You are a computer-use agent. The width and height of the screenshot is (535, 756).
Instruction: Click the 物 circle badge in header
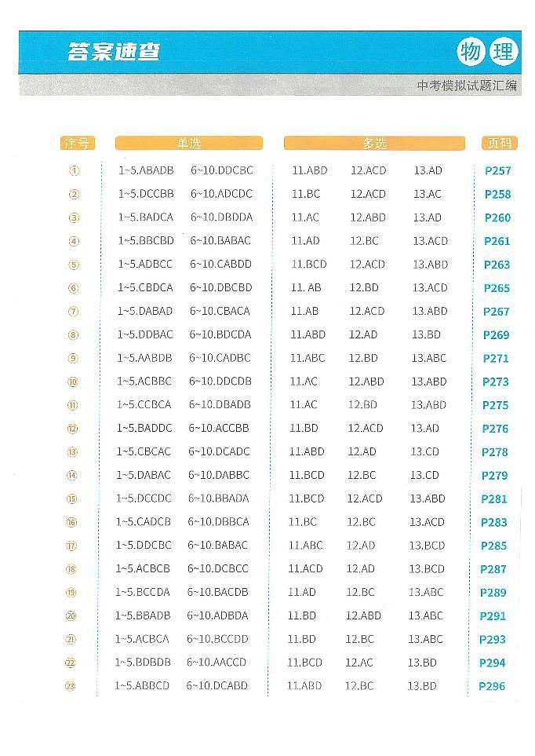471,52
